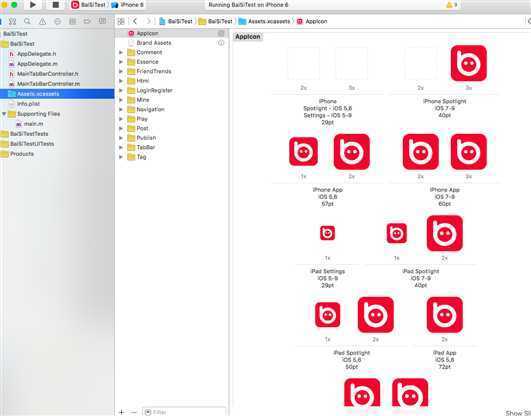Click the Stop button in the toolbar

point(56,5)
